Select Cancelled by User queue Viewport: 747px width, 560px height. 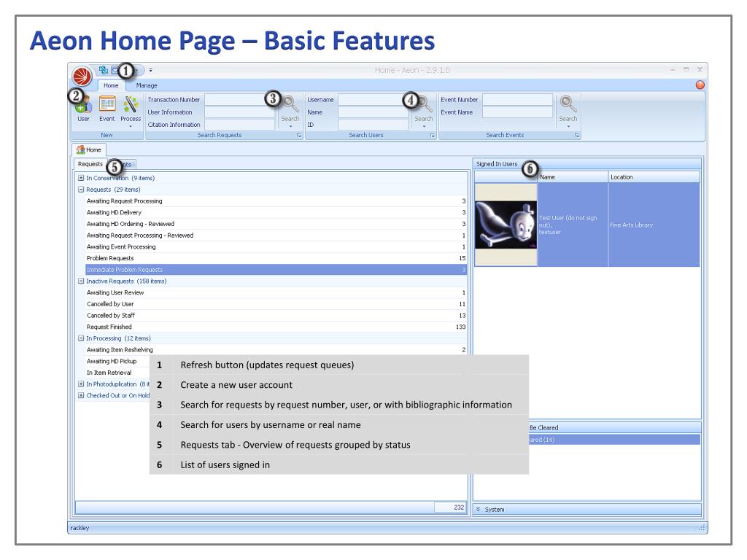(x=276, y=304)
